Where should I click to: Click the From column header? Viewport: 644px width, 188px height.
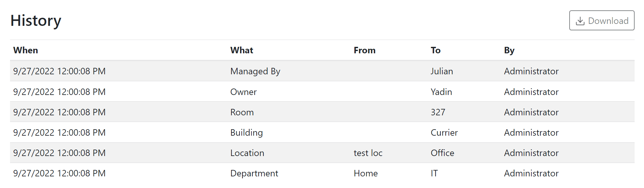coord(364,50)
